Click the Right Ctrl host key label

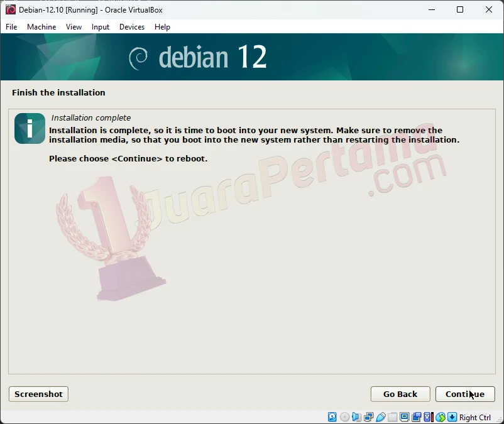click(474, 417)
